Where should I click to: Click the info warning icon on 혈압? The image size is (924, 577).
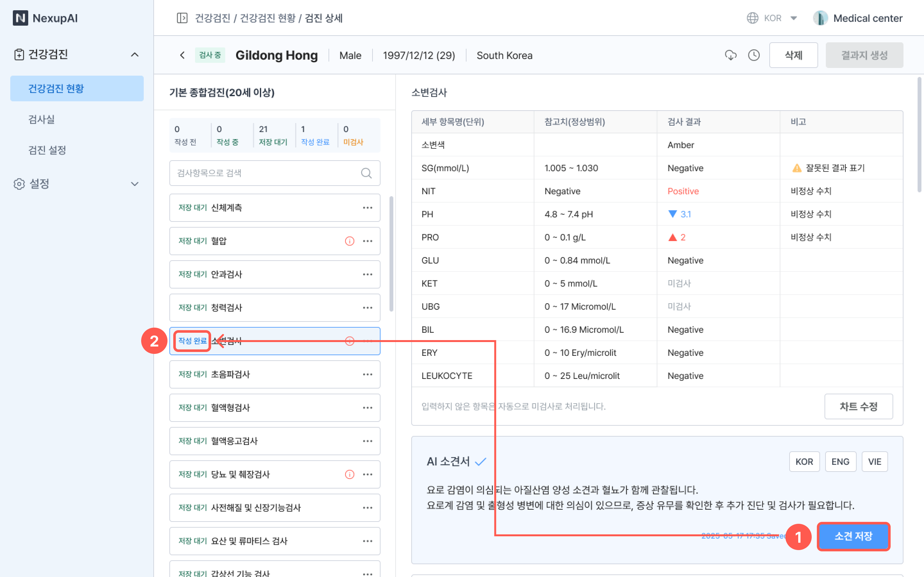click(349, 241)
